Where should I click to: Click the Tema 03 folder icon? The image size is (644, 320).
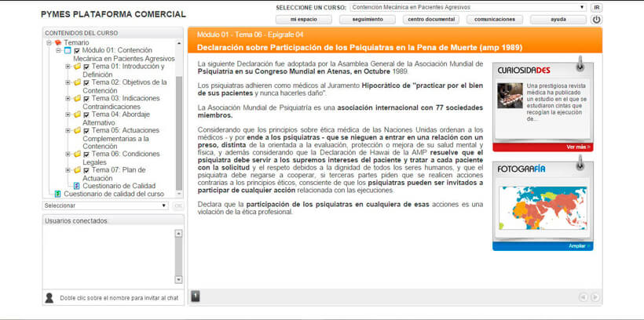77,98
